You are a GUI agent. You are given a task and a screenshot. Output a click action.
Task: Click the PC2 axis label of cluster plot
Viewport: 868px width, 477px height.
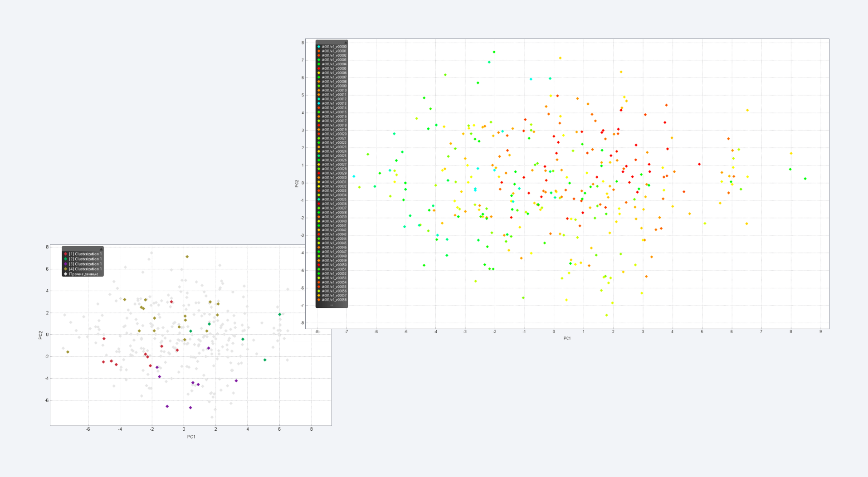[x=41, y=335]
